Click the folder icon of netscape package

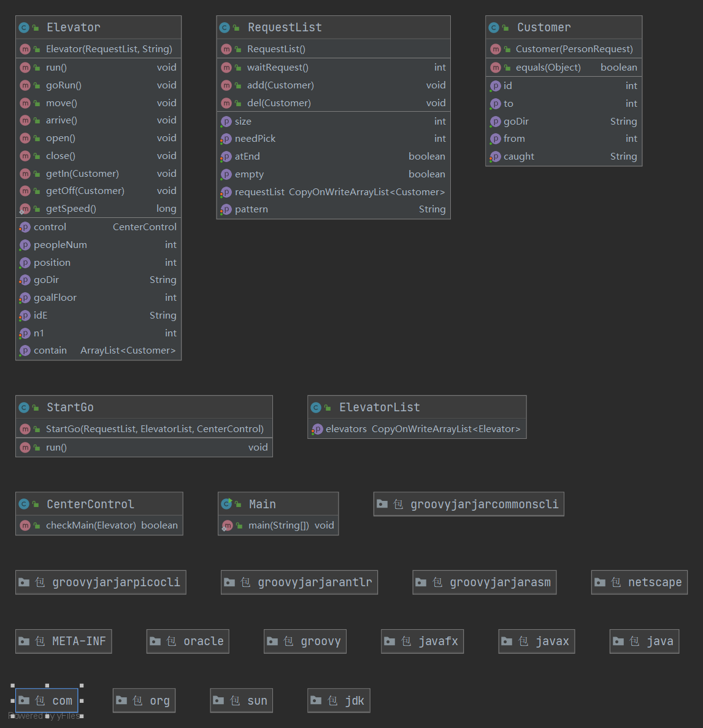[x=599, y=582]
